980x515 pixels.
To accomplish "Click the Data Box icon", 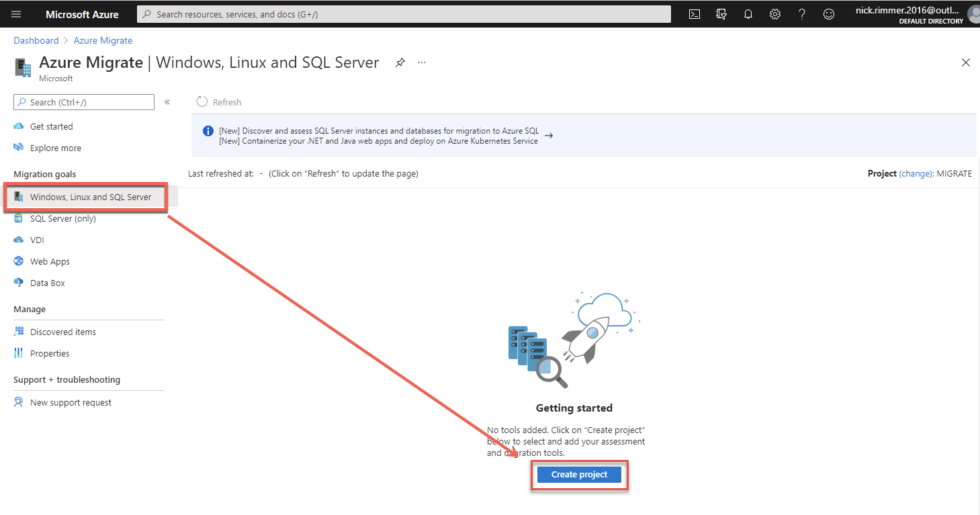I will 19,283.
